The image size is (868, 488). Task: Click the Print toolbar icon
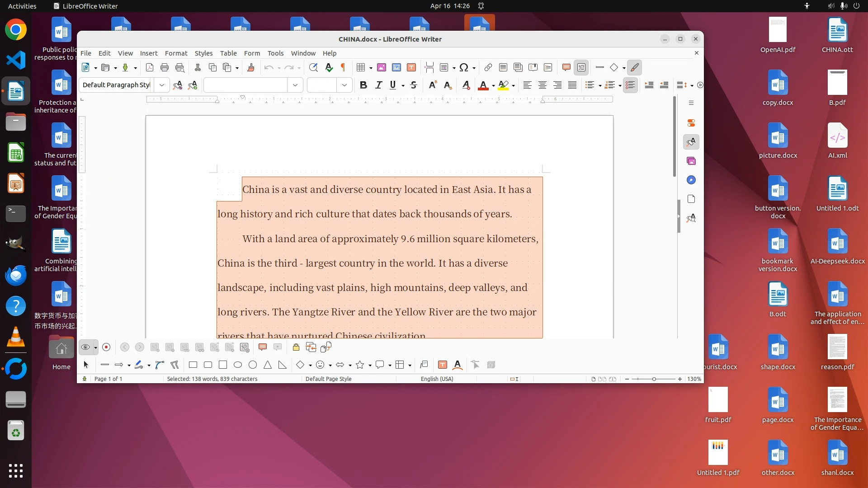coord(165,68)
